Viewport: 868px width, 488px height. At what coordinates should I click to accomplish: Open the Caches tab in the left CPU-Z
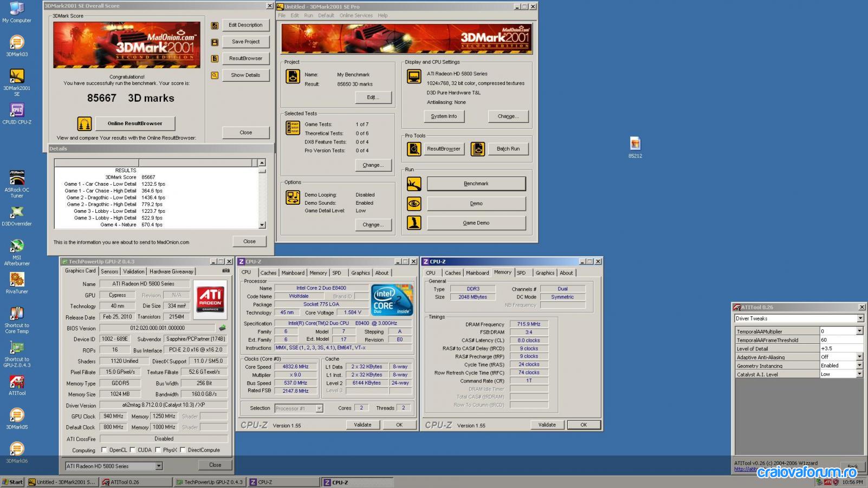click(x=268, y=273)
